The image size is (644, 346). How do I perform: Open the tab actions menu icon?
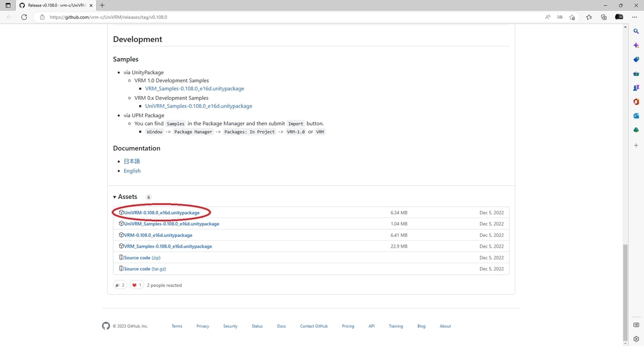coord(8,5)
